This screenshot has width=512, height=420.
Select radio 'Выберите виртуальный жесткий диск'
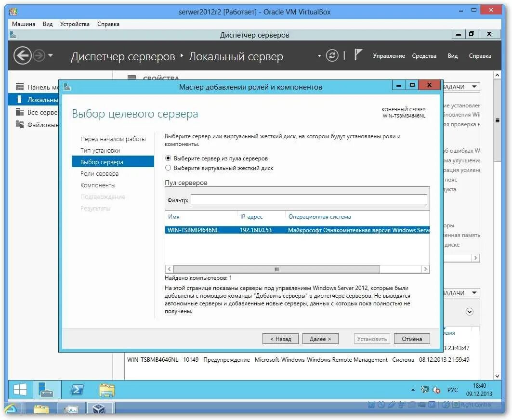pyautogui.click(x=168, y=168)
